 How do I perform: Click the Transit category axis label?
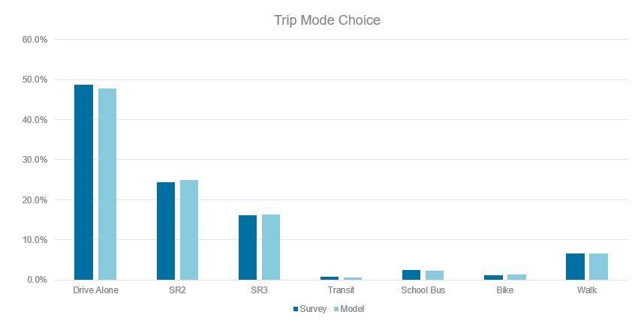tap(342, 290)
